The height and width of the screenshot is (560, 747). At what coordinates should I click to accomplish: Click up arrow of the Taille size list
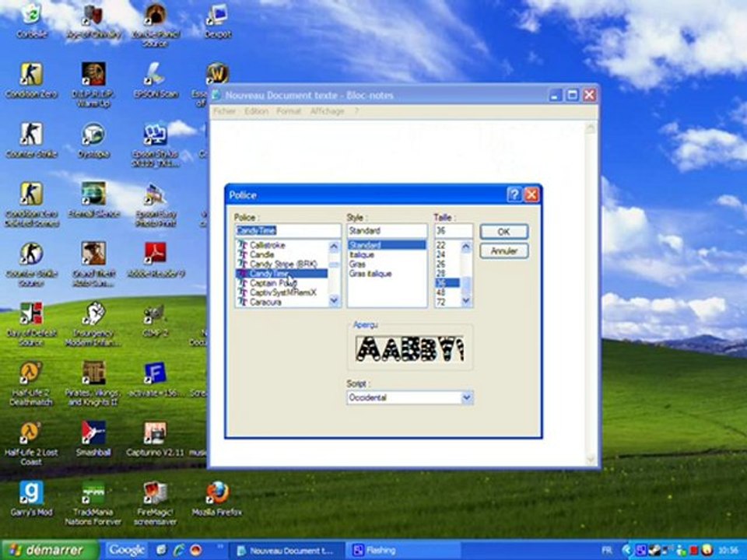click(466, 247)
